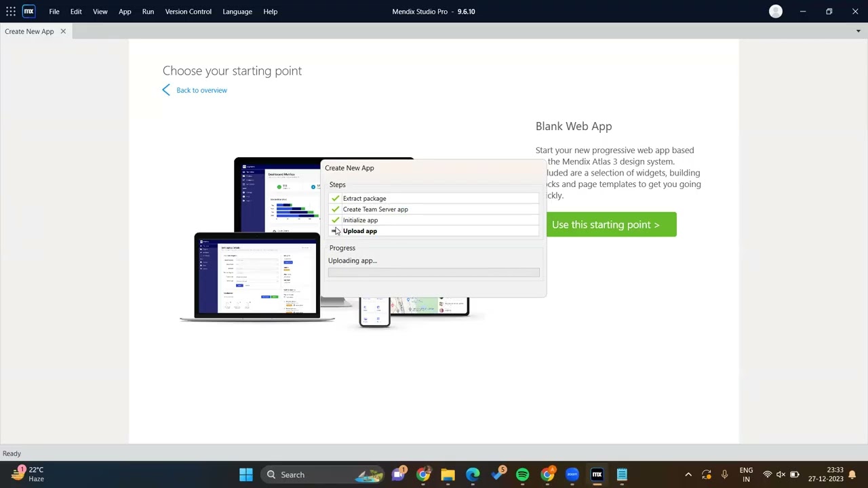Screen dimensions: 868x488
Task: Click the 'Initialize app' step
Action: 434,220
